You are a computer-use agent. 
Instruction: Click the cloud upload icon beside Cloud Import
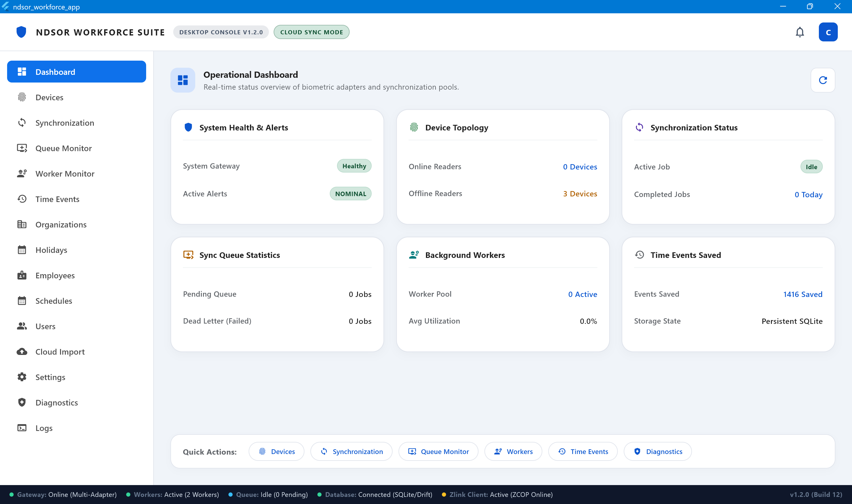point(22,351)
